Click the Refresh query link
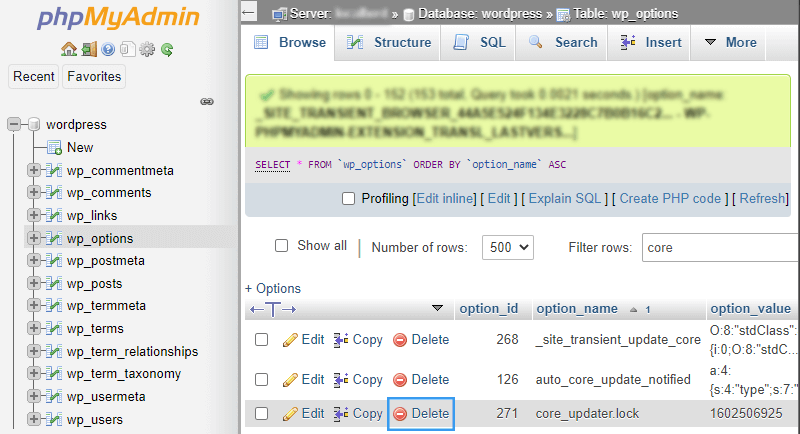 762,198
